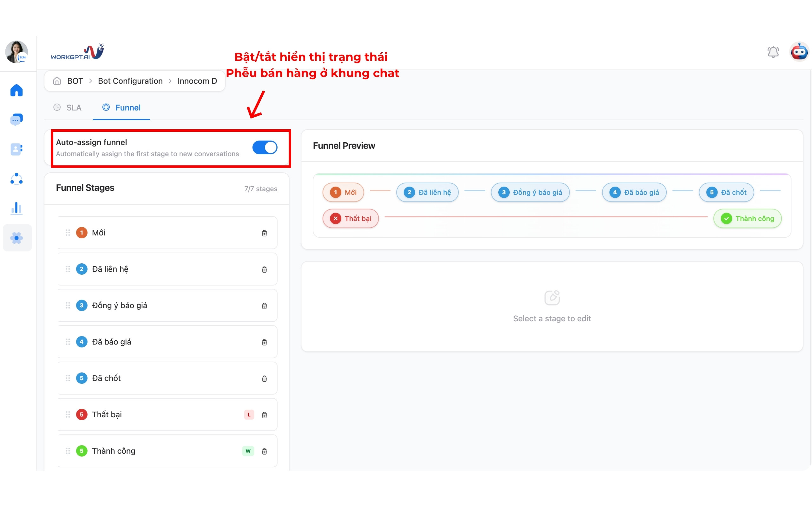Toggle the Auto-assign funnel switch

click(x=265, y=148)
